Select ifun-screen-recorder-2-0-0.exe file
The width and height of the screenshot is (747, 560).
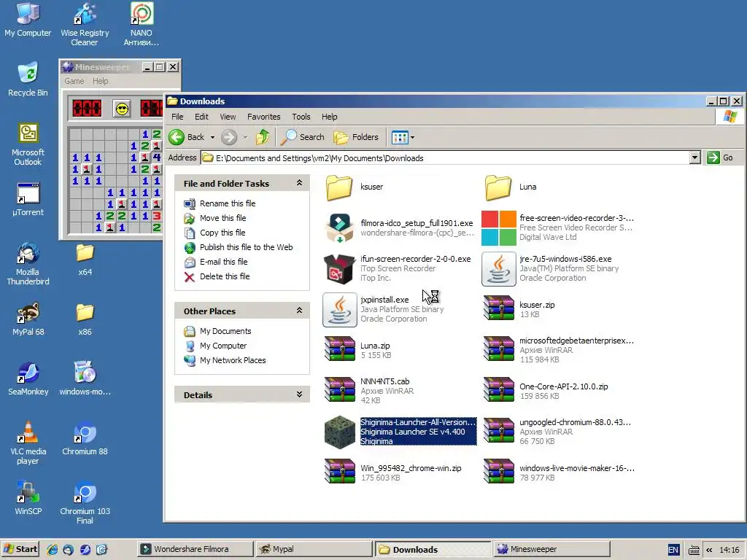click(x=398, y=268)
